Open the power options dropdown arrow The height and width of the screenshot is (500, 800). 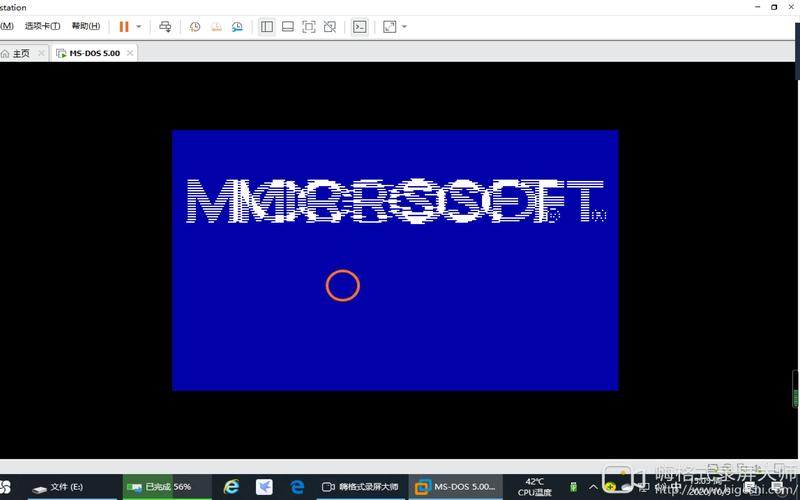[x=139, y=26]
